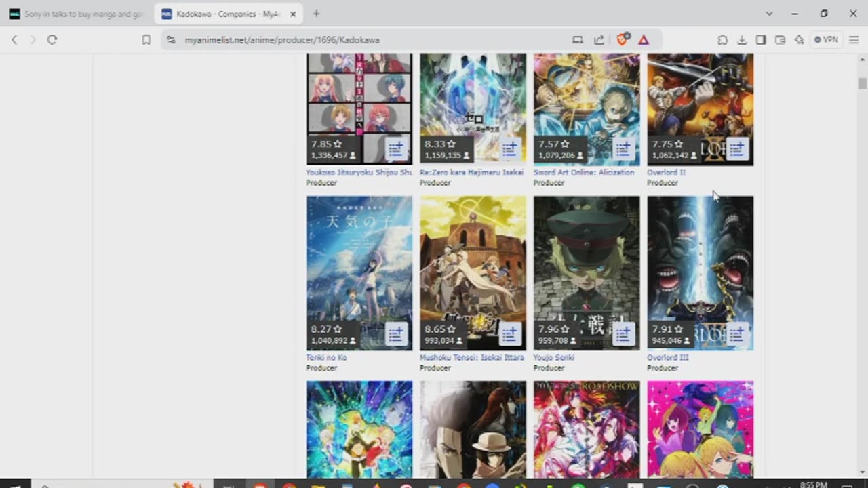
Task: Open Overlord II title link
Action: pyautogui.click(x=666, y=172)
